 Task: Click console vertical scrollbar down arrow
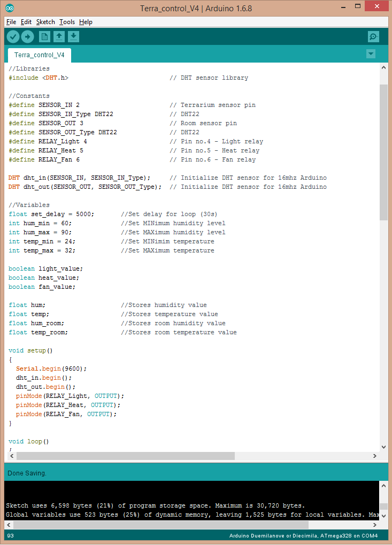383,516
